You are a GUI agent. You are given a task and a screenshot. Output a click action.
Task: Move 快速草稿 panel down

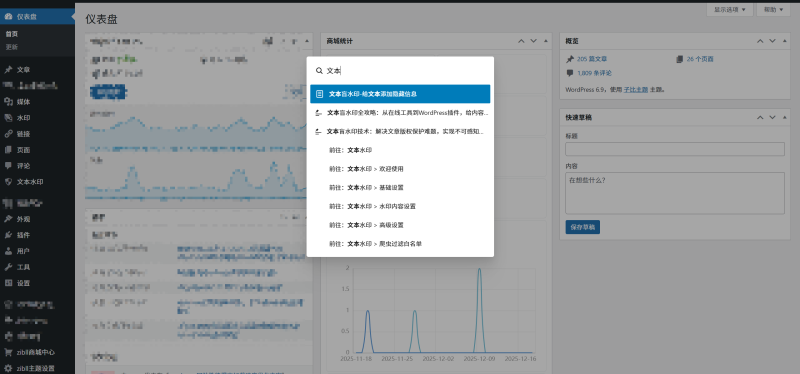click(772, 117)
